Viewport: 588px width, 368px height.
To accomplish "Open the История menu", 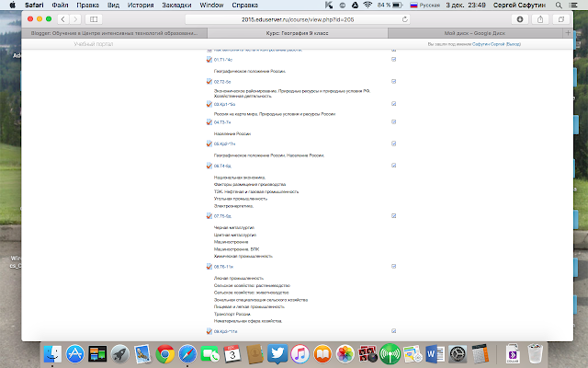I will [141, 5].
